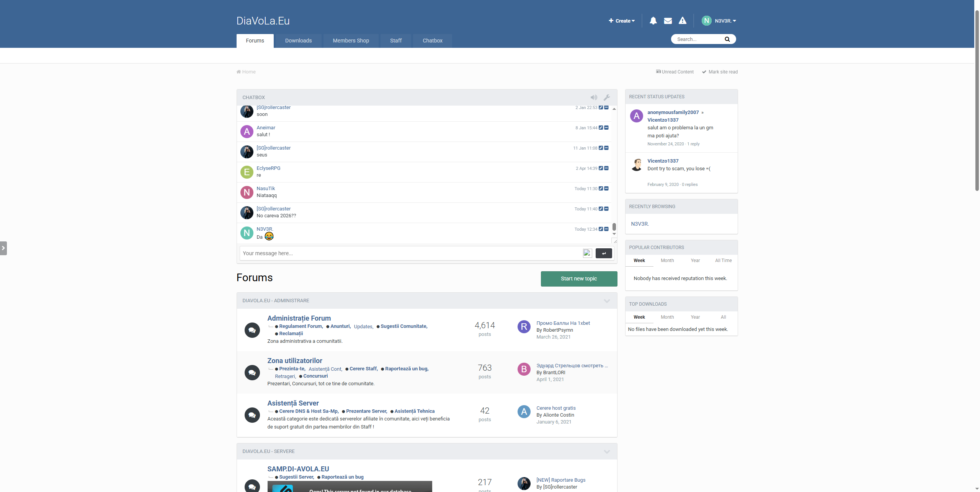This screenshot has height=492, width=980.
Task: Open the Members Shop tab
Action: (x=351, y=41)
